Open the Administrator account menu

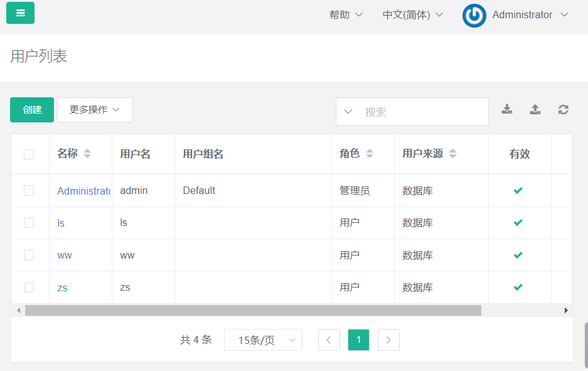[530, 15]
